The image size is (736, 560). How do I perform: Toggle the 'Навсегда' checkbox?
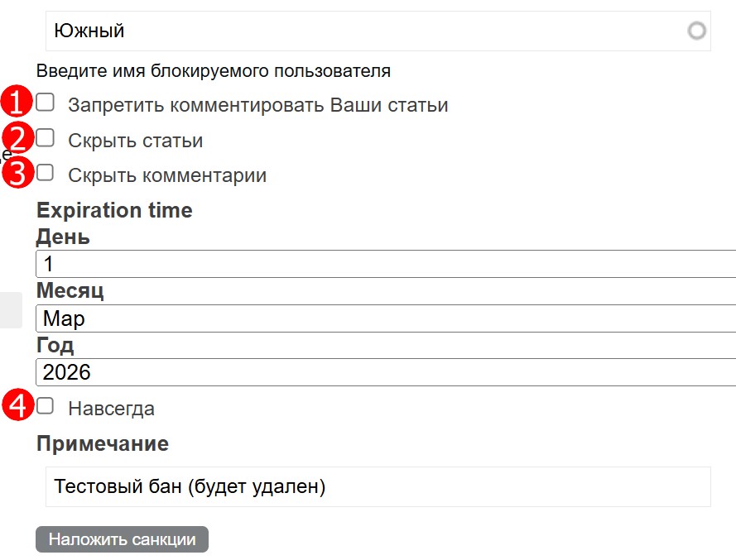46,406
